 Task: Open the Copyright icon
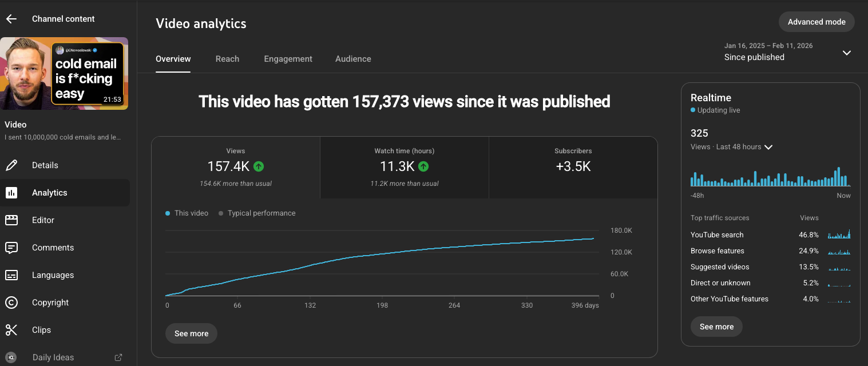12,302
